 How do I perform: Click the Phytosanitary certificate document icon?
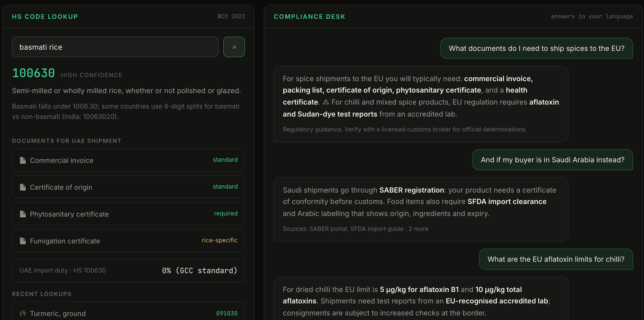point(23,214)
